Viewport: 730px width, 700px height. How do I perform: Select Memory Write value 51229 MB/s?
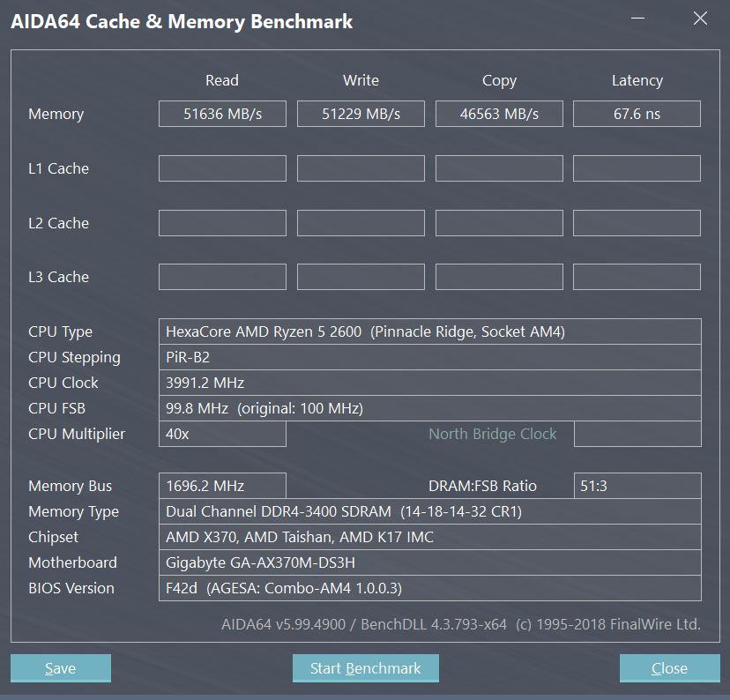click(361, 114)
